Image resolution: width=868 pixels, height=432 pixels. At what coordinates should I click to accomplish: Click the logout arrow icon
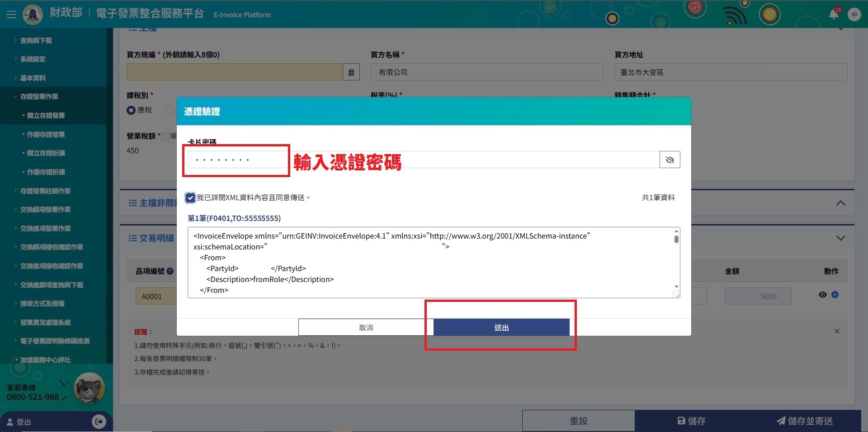point(99,422)
